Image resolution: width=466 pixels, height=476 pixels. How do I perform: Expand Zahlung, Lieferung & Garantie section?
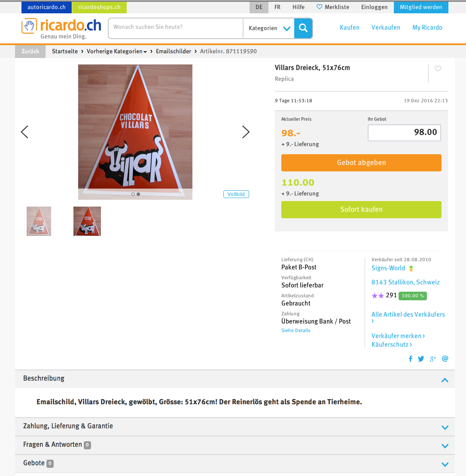(235, 426)
